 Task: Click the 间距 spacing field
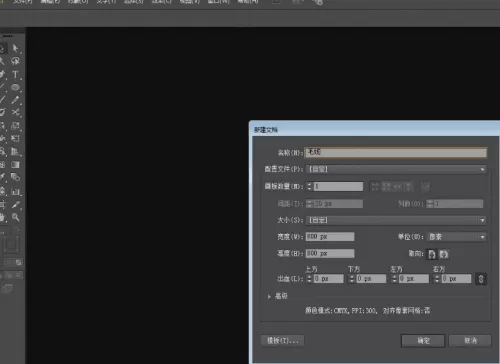338,203
